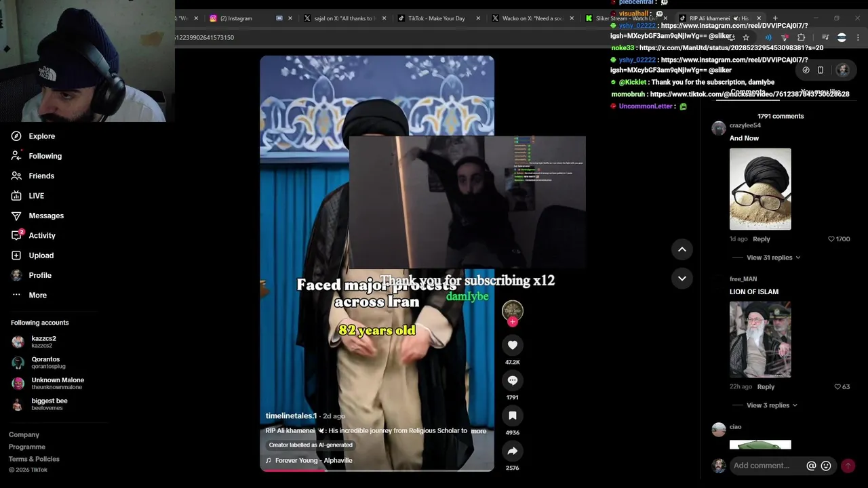Screen dimensions: 868x488
Task: Click the video progress bar at bottom
Action: (x=377, y=470)
